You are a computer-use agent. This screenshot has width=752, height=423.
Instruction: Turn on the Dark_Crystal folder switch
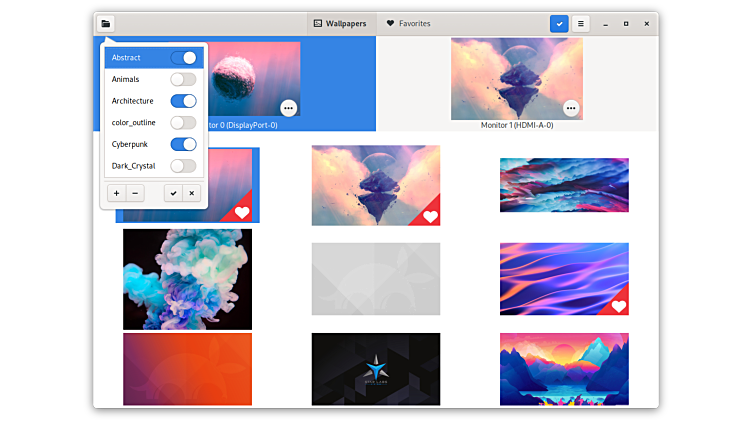[x=183, y=166]
